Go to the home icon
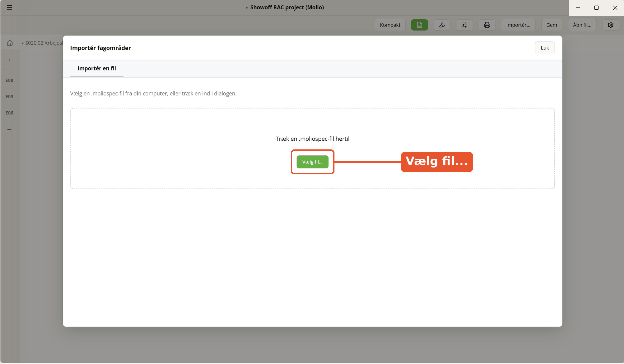This screenshot has height=364, width=624. click(10, 43)
